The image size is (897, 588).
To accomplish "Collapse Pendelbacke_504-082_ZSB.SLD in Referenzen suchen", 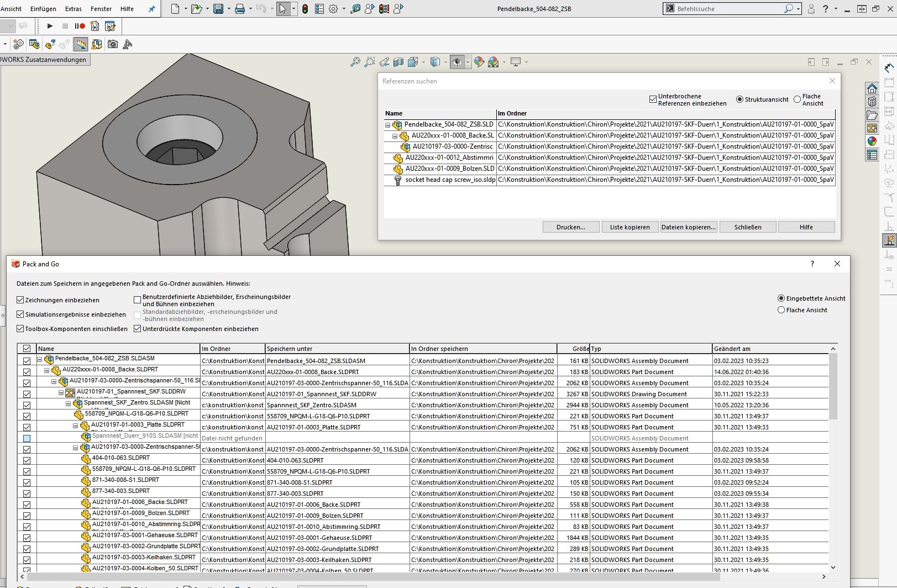I will pyautogui.click(x=388, y=125).
